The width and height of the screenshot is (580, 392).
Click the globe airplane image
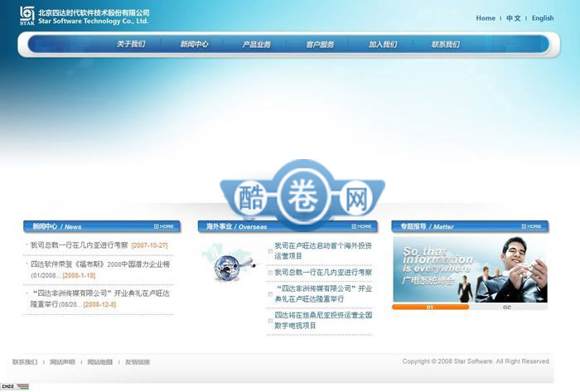pos(231,263)
